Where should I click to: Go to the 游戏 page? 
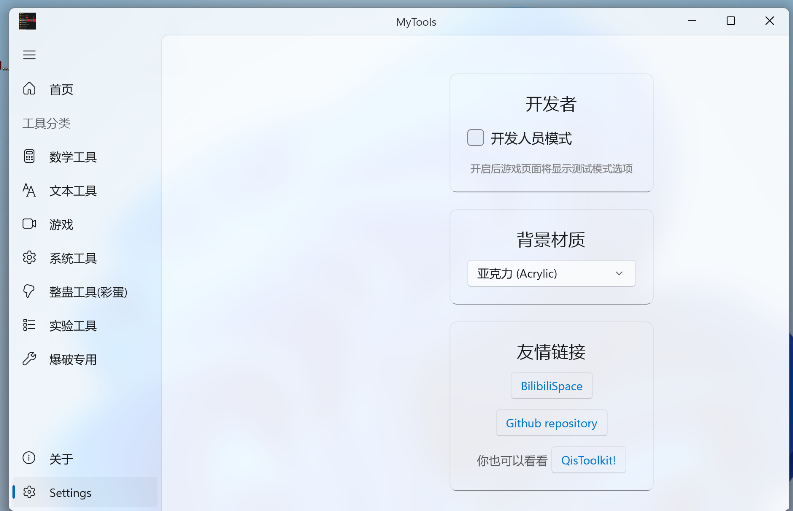click(x=85, y=224)
